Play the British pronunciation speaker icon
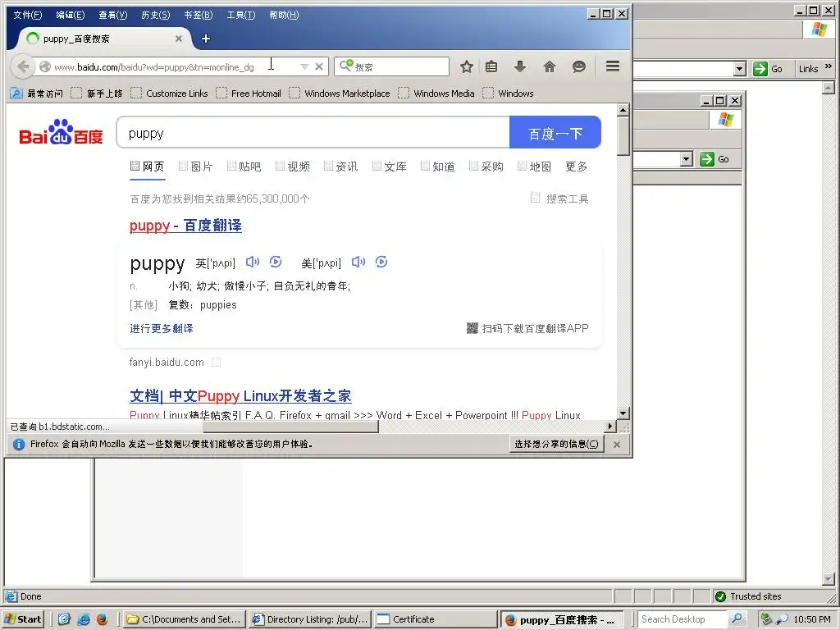 (253, 262)
